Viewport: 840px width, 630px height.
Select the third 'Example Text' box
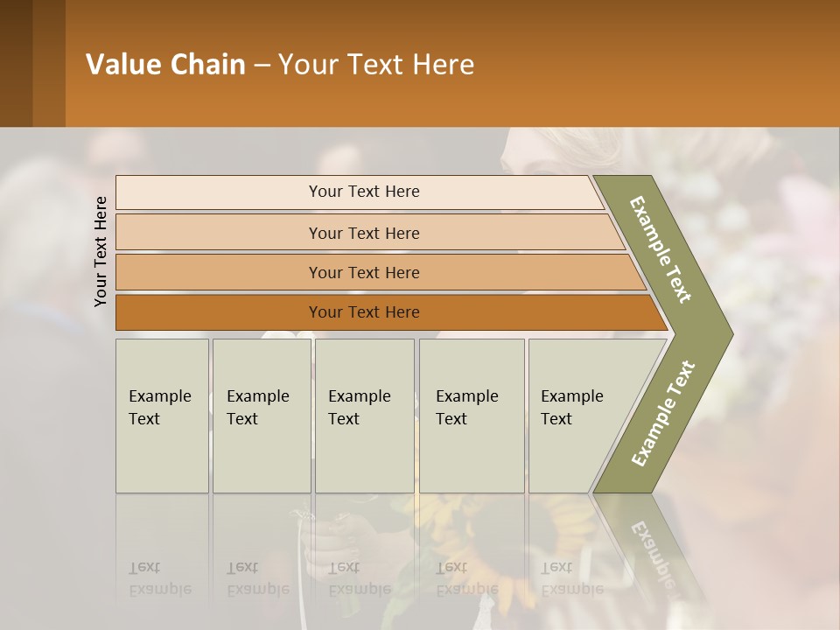point(364,416)
